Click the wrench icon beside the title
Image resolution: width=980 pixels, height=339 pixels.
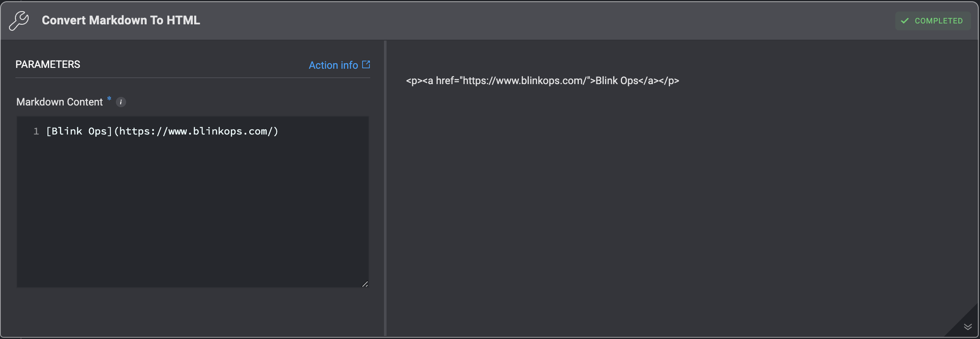click(x=19, y=20)
